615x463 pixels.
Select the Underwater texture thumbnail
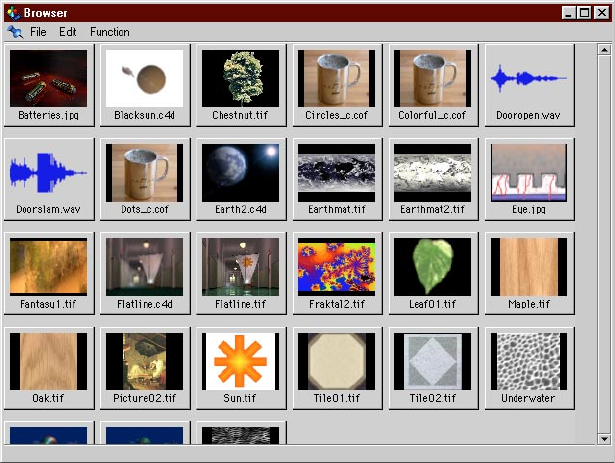pos(529,361)
